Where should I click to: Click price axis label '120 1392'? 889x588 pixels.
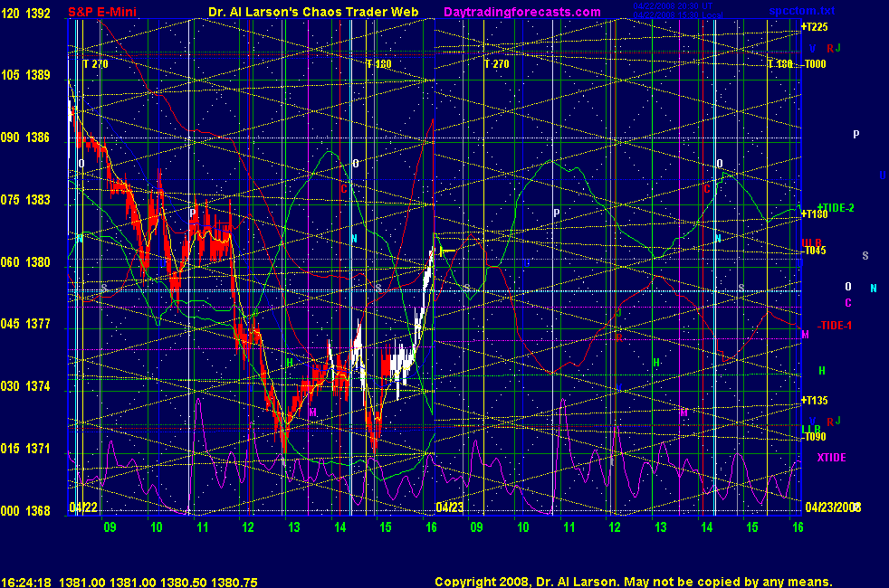tap(25, 14)
